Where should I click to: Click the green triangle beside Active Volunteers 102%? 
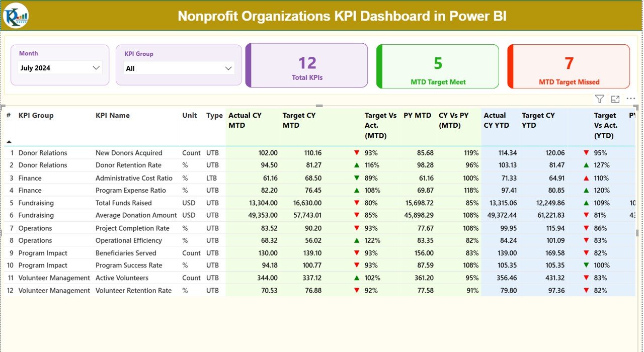pyautogui.click(x=356, y=278)
